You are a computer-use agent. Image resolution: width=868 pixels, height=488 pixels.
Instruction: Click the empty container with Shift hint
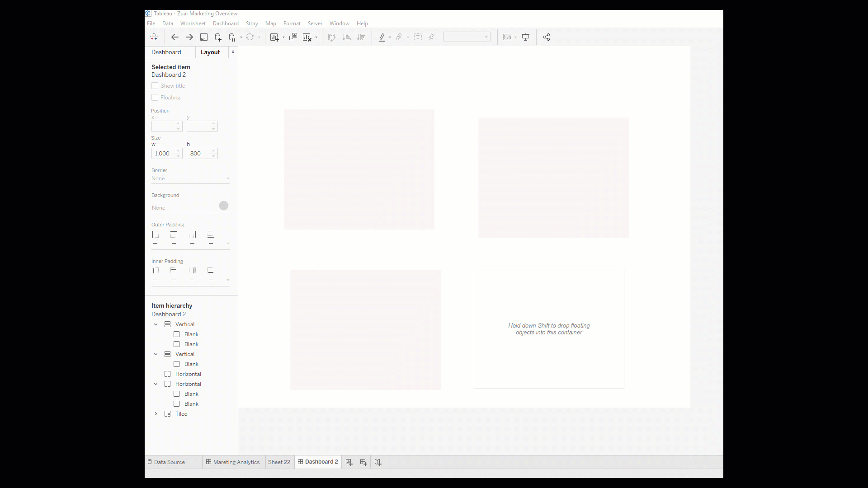[x=549, y=329]
